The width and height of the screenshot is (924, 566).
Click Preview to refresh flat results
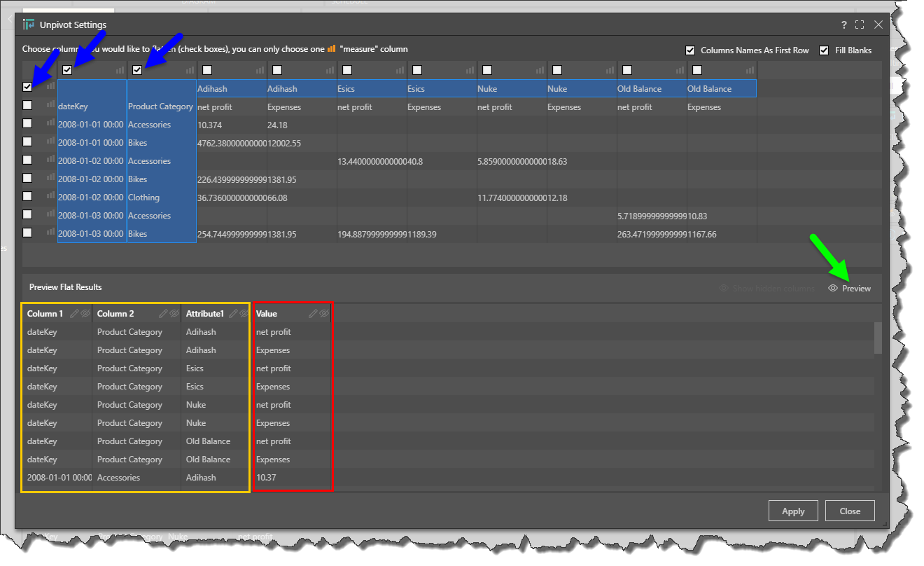[850, 289]
